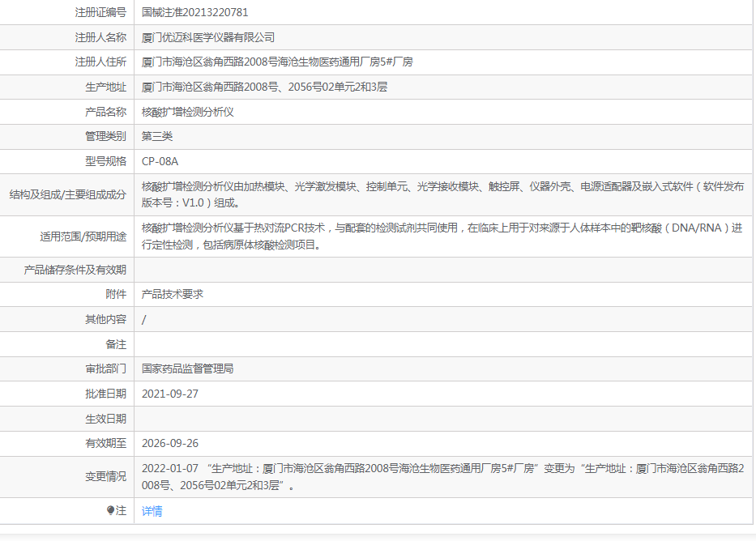Click the 产品储存条件及有效期 label
Image resolution: width=756 pixels, height=541 pixels.
tap(75, 270)
